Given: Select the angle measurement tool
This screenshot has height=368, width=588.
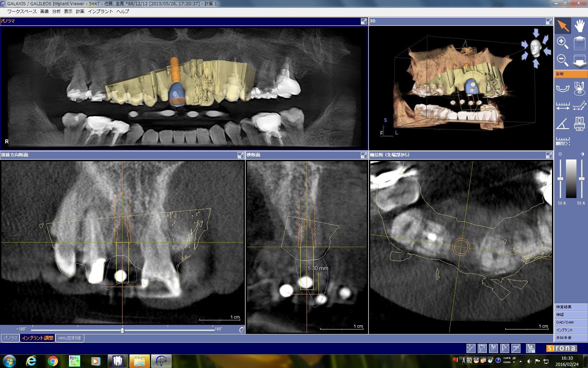Looking at the screenshot, I should pyautogui.click(x=563, y=124).
